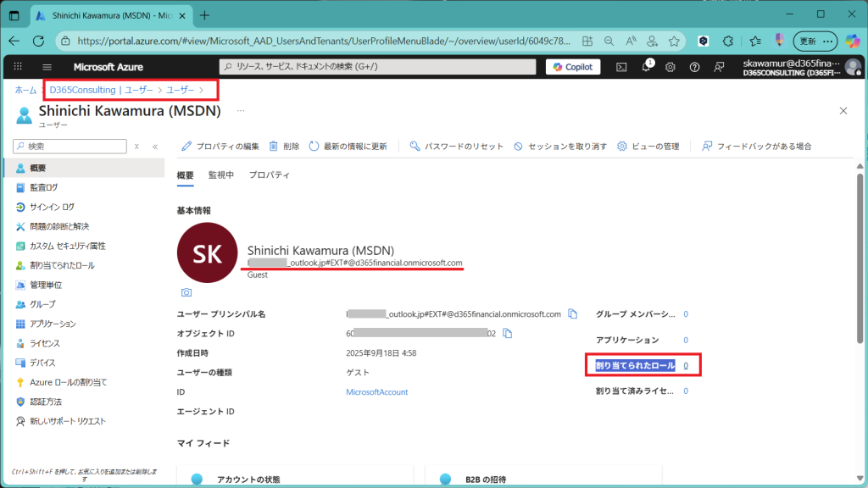Switch to the 監視中 tab

[221, 175]
